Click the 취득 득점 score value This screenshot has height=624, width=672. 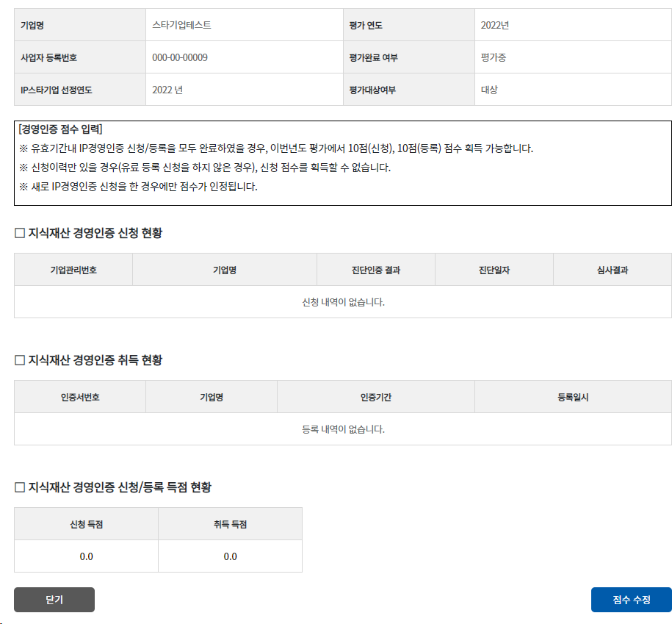click(231, 556)
